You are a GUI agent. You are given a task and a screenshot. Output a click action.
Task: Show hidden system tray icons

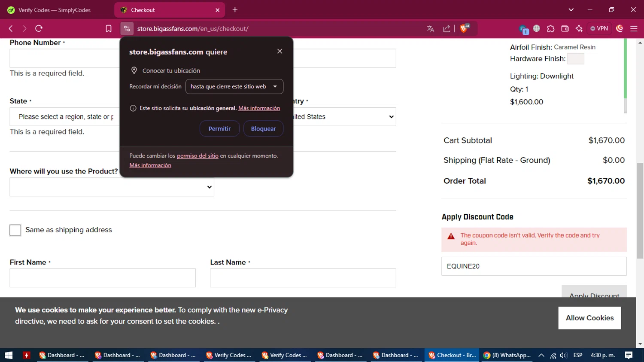pyautogui.click(x=541, y=355)
